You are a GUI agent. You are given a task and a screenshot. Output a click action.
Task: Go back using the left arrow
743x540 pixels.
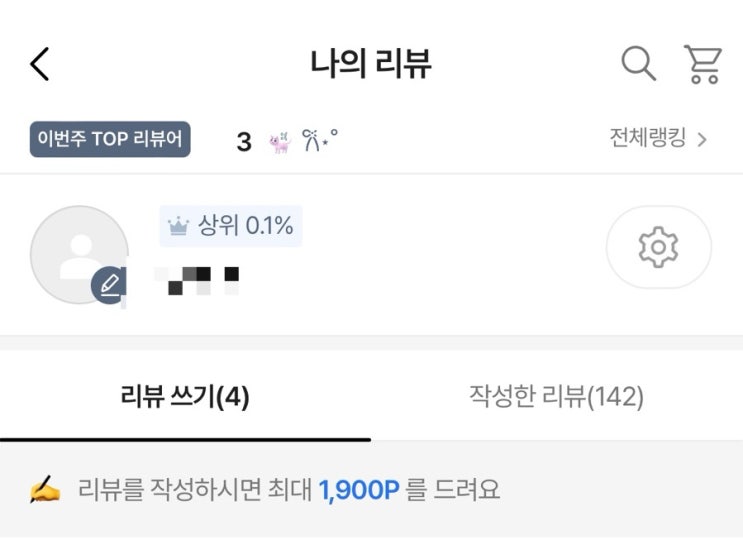(x=40, y=64)
